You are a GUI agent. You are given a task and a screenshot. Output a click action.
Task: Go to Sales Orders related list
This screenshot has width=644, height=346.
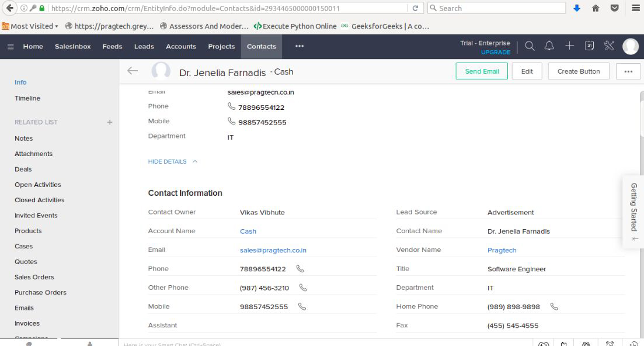pyautogui.click(x=34, y=277)
